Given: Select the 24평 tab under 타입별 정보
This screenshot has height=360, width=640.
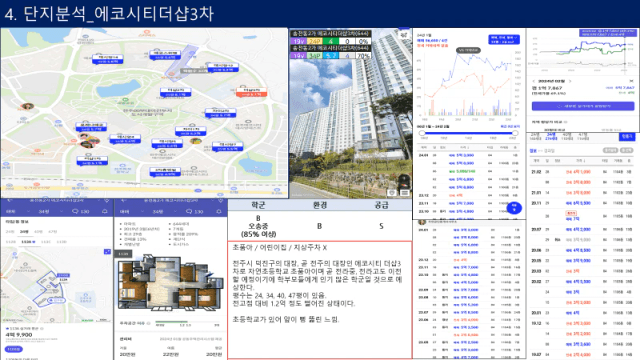Looking at the screenshot, I should 9,231.
